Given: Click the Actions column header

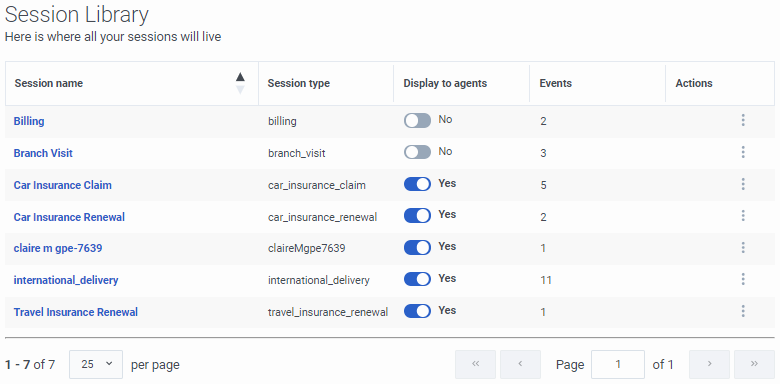Looking at the screenshot, I should pos(720,84).
